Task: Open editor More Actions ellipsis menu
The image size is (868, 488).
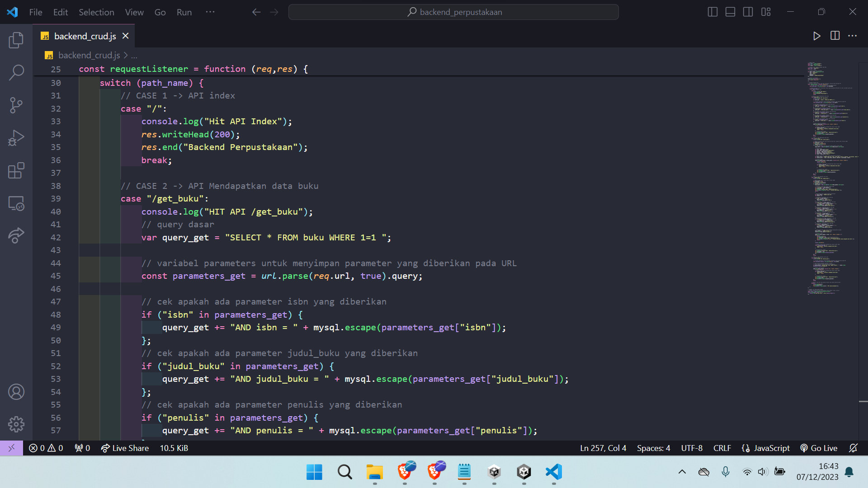Action: click(x=853, y=36)
